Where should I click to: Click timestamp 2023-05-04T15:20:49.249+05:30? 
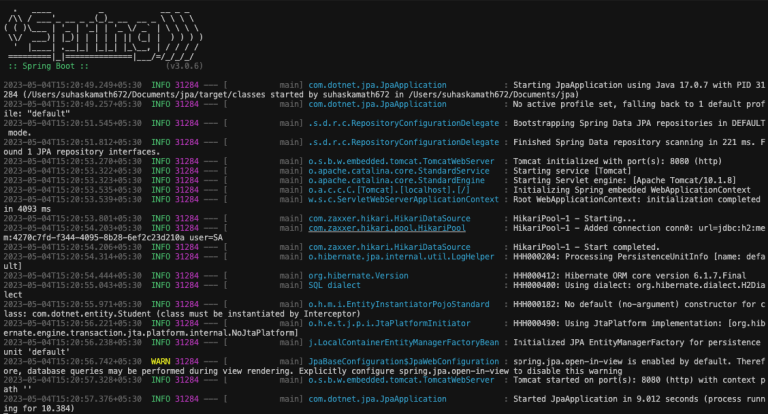click(x=72, y=85)
